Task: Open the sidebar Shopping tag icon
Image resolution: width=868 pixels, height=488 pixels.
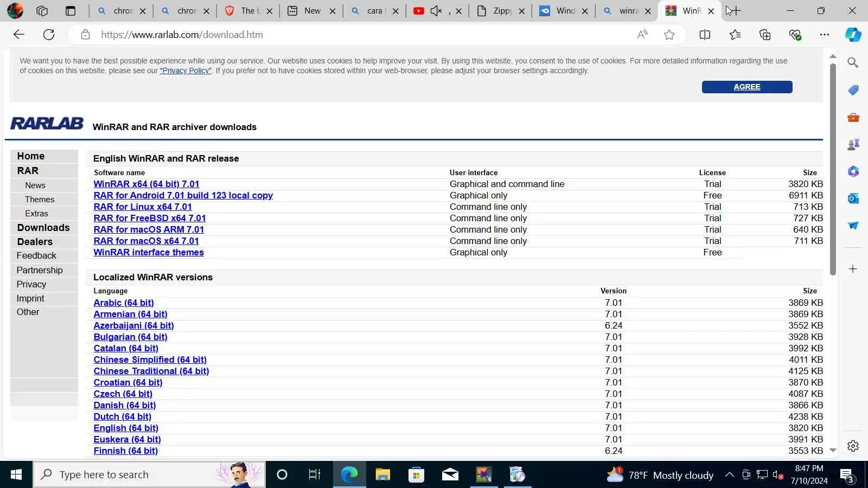Action: pyautogui.click(x=853, y=90)
